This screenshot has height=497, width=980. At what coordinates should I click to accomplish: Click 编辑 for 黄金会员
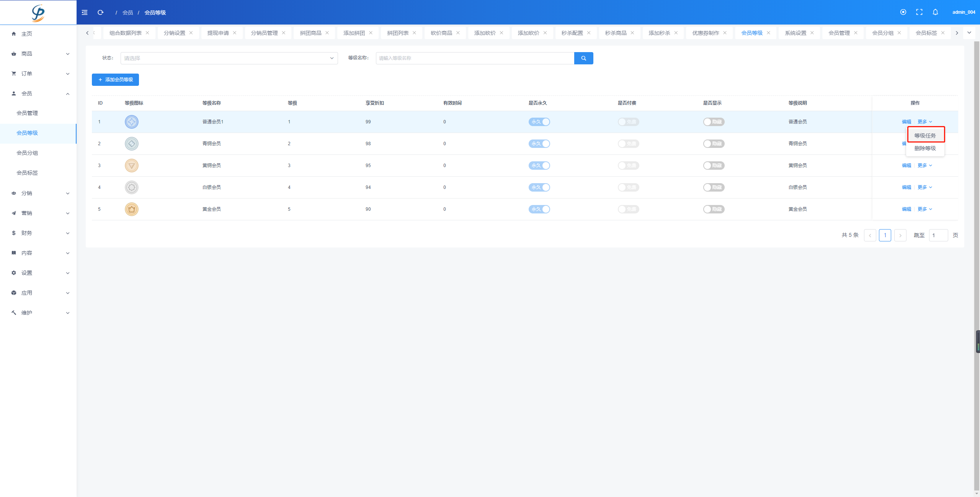[x=906, y=209]
